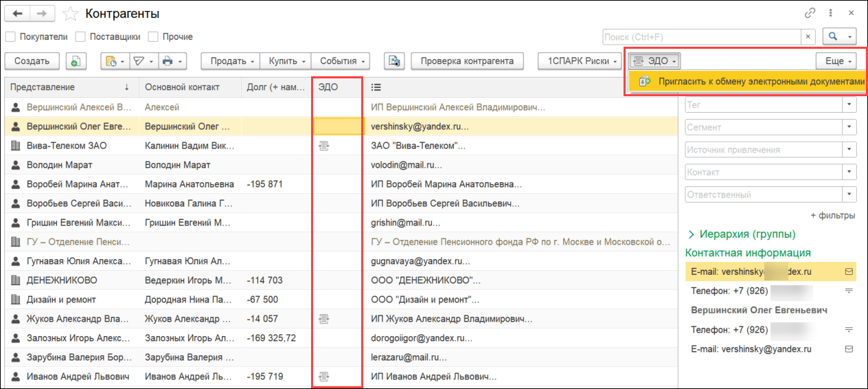
Task: Click the clear search X button
Action: coord(809,36)
